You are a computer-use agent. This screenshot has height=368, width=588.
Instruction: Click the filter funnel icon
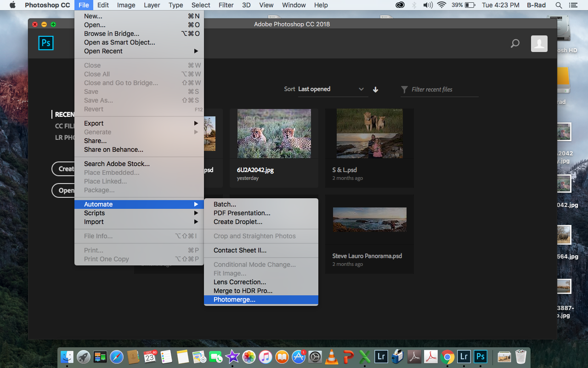tap(404, 89)
